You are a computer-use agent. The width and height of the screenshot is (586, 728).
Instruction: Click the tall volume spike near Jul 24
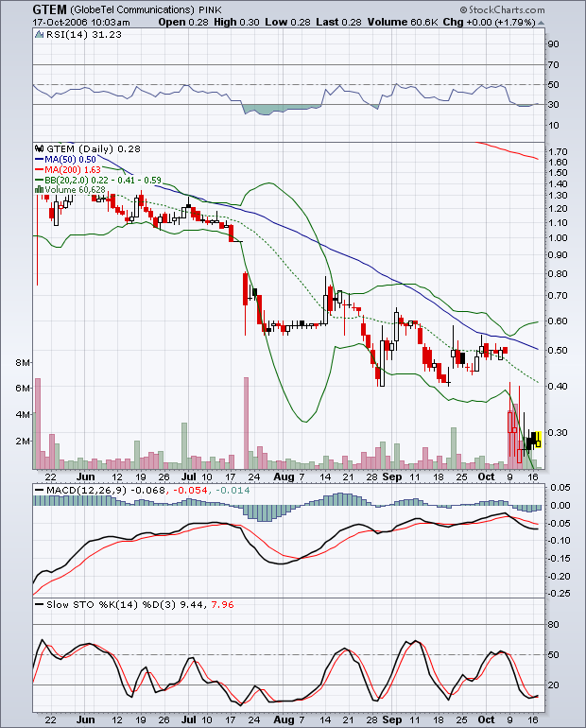click(246, 423)
